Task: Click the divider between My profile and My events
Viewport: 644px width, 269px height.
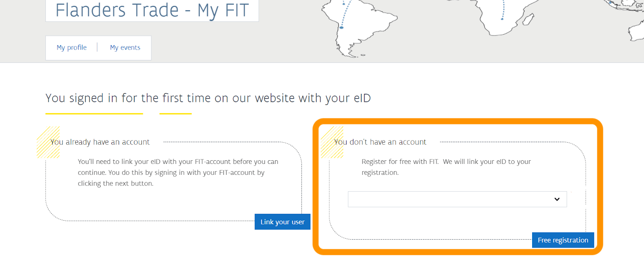Action: [97, 47]
